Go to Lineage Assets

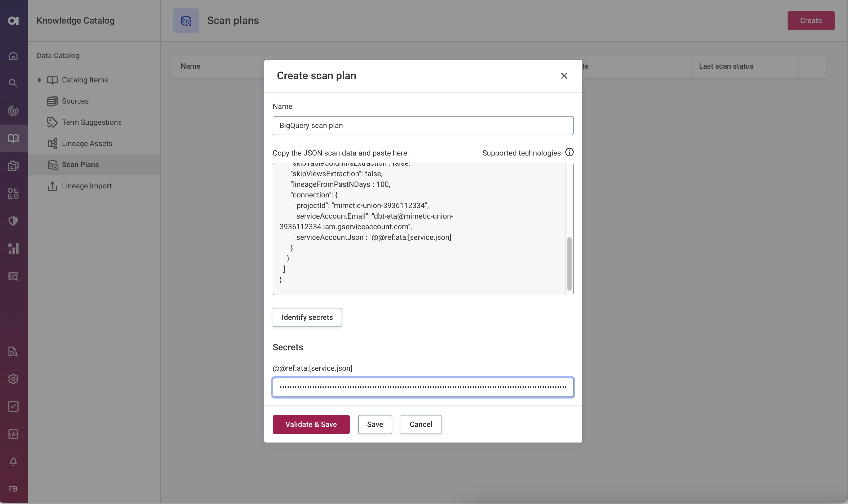point(87,143)
